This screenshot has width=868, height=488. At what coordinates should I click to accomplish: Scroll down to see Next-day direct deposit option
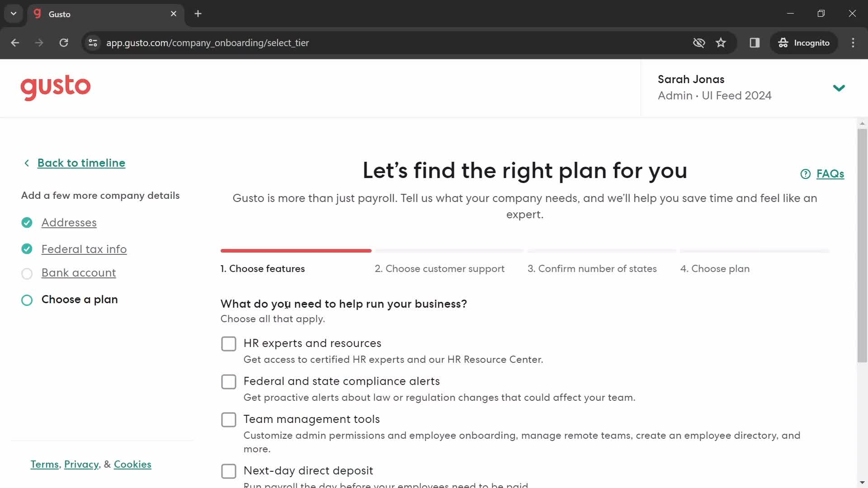tap(229, 471)
